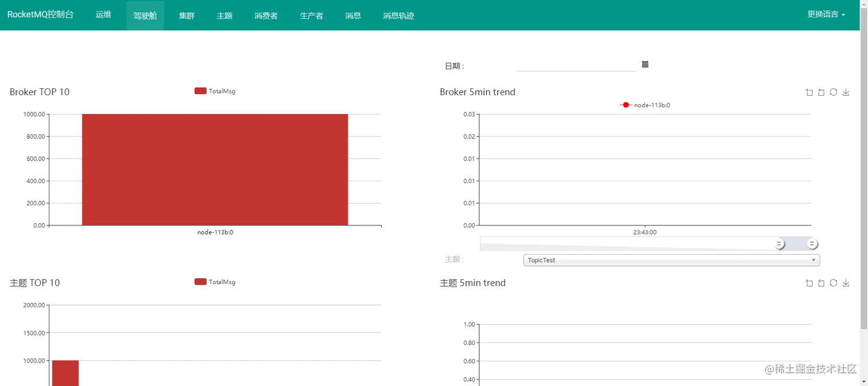Click zoom-reset icon in 主题 5min trend

coord(821,283)
